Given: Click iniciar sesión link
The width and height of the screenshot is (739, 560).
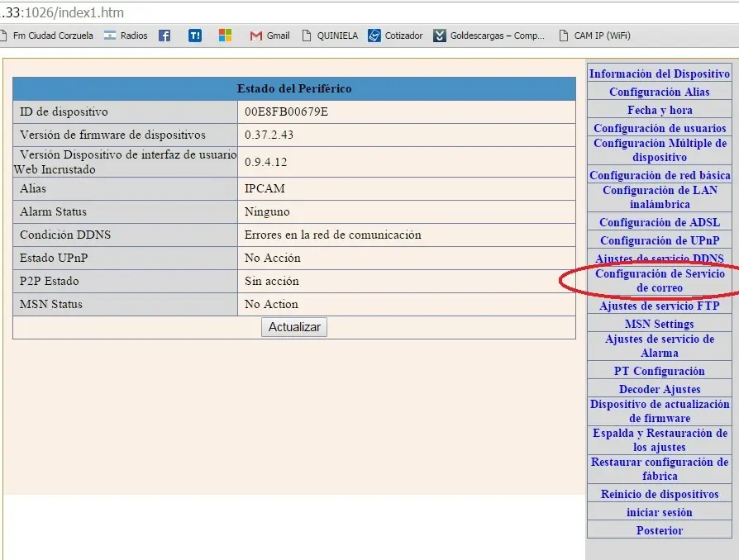Looking at the screenshot, I should pyautogui.click(x=660, y=512).
